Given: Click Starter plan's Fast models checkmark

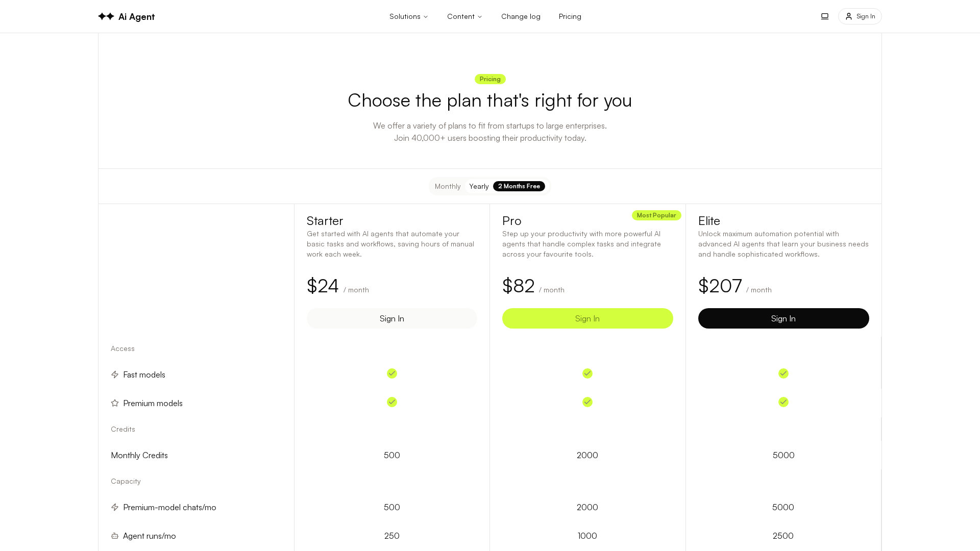Looking at the screenshot, I should (x=391, y=373).
